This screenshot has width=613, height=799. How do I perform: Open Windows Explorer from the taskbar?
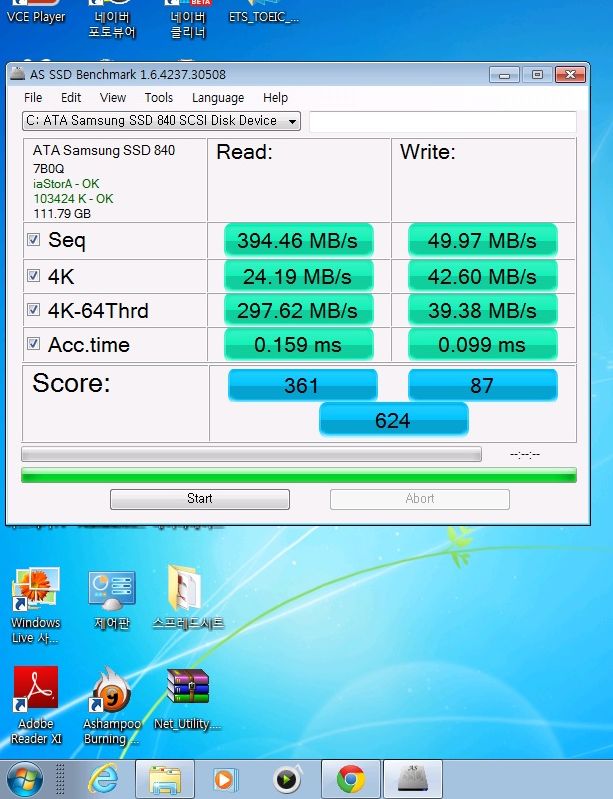[x=165, y=780]
